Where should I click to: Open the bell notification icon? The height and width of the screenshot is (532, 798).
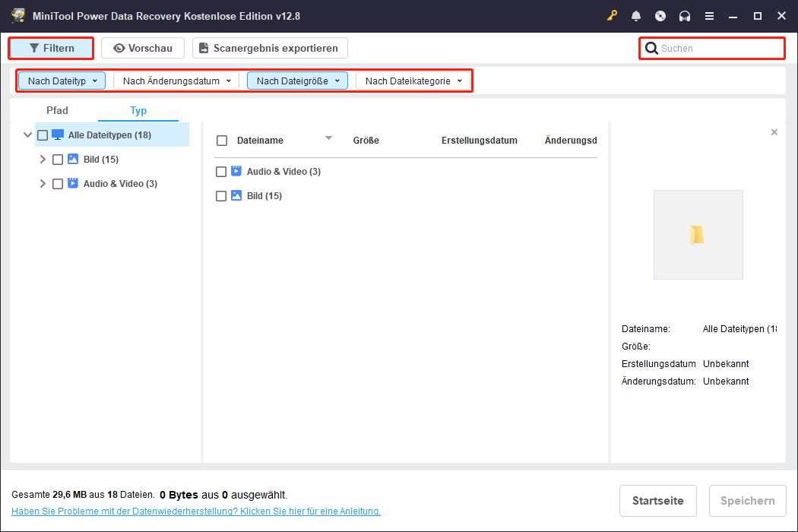click(x=636, y=15)
